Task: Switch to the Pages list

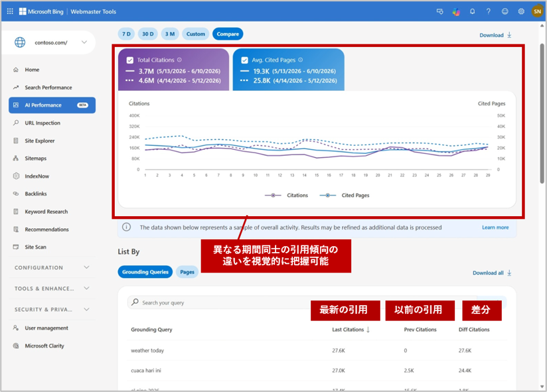Action: point(187,272)
